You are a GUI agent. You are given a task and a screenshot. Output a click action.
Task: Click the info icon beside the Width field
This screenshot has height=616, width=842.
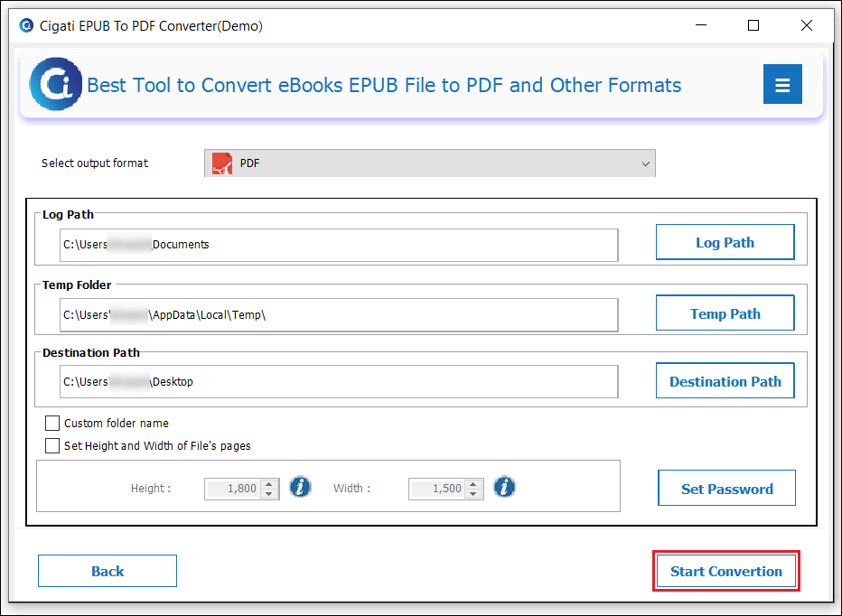(504, 487)
